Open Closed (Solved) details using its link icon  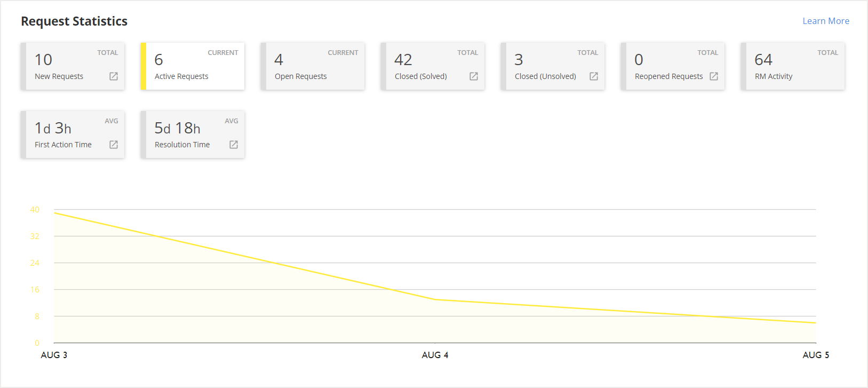coord(473,76)
